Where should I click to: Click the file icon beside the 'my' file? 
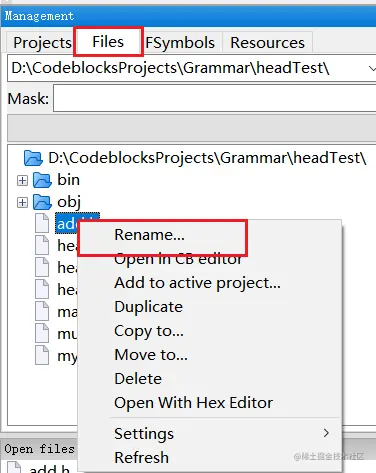tap(42, 355)
